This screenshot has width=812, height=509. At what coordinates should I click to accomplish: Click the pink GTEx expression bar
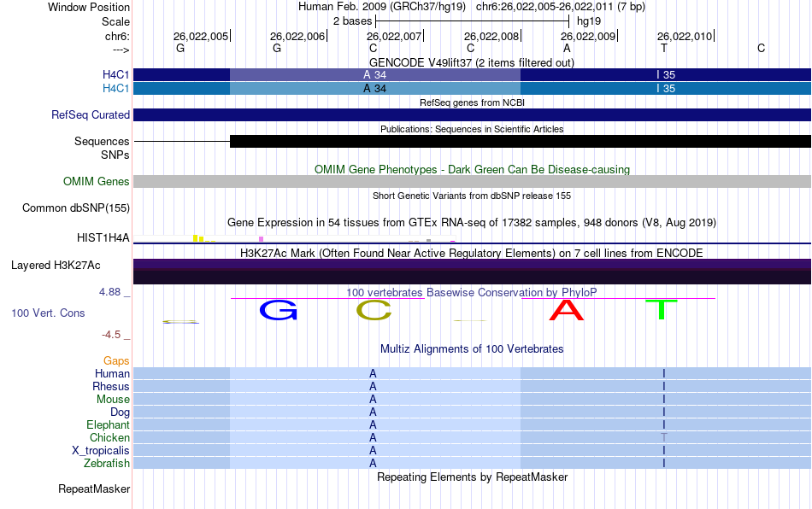click(x=261, y=239)
